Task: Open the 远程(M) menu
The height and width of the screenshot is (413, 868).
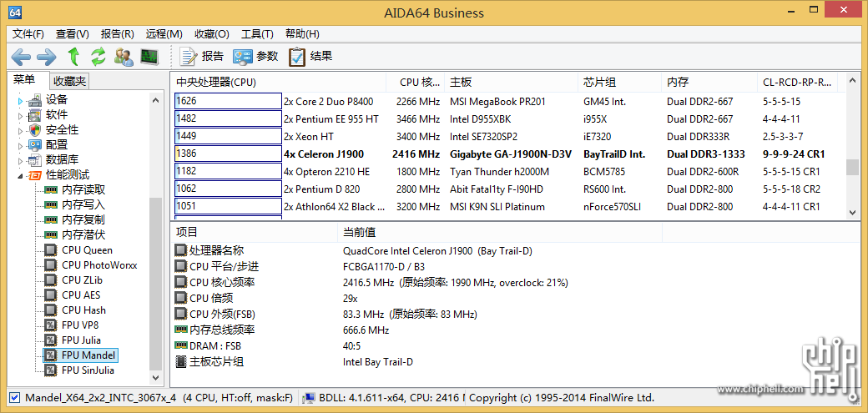Action: pos(164,33)
